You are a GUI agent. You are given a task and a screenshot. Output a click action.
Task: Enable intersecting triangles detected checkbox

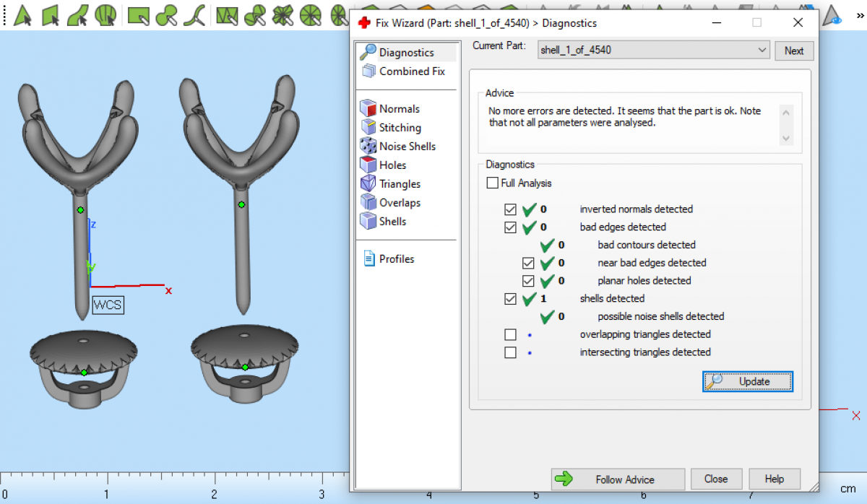511,352
